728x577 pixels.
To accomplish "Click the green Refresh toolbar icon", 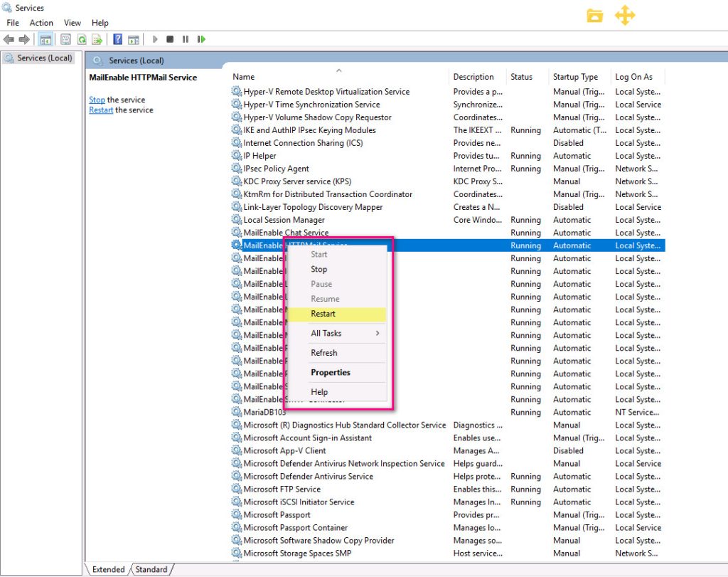I will [x=82, y=40].
